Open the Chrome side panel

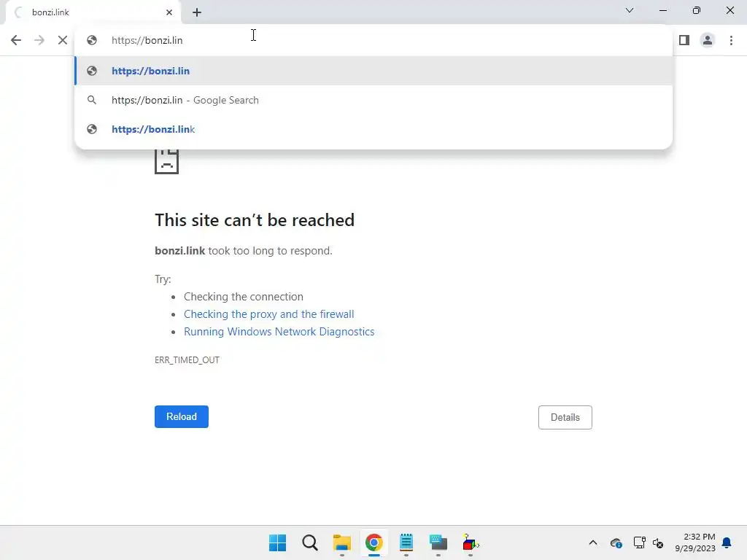point(684,40)
